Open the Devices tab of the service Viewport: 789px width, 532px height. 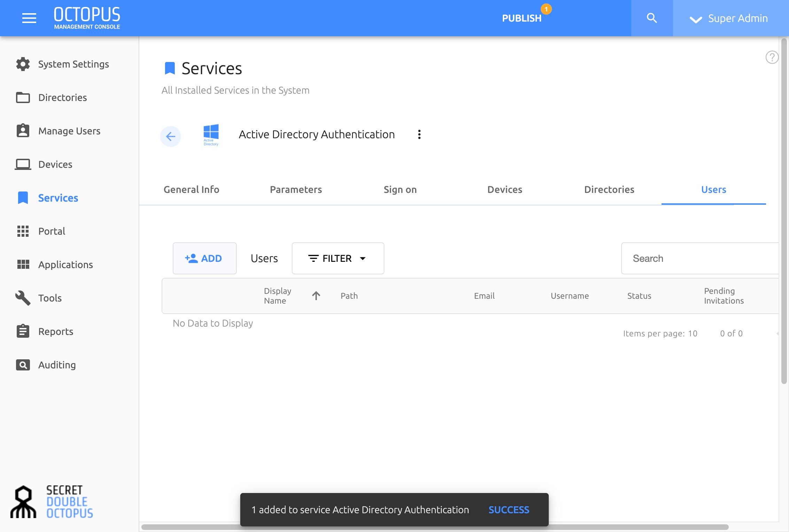(505, 189)
